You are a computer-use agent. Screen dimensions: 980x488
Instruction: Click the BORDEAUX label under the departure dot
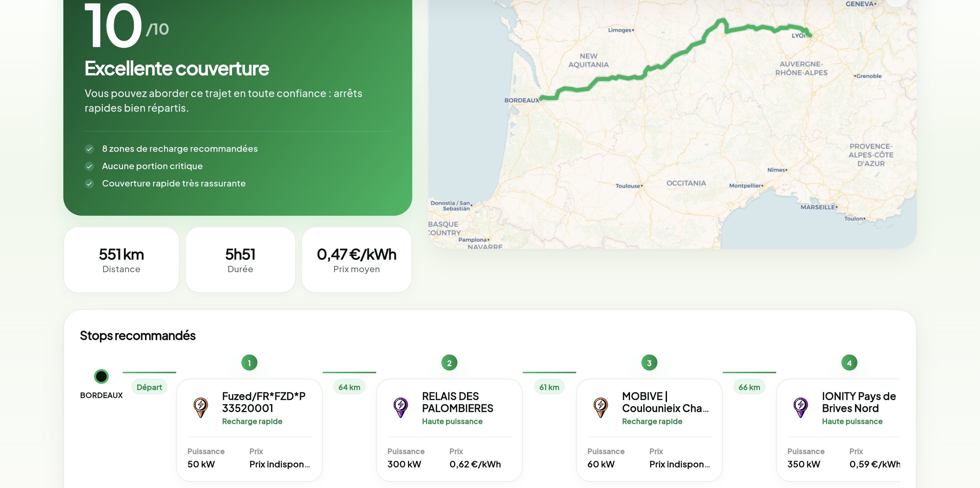click(101, 396)
